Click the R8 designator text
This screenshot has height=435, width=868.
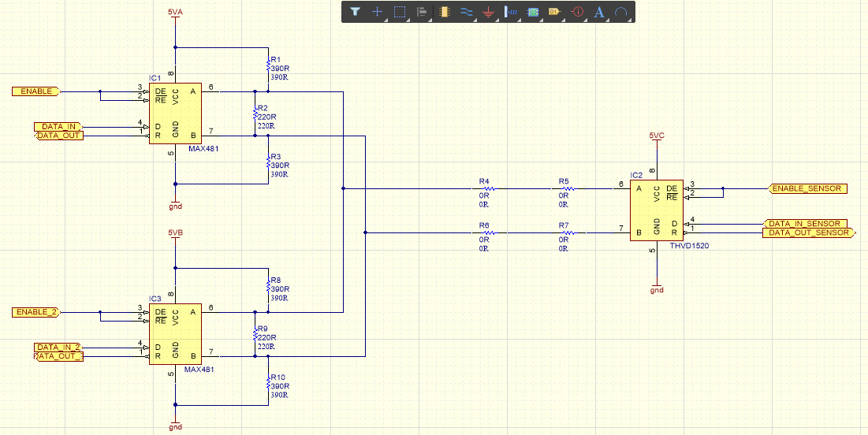coord(276,280)
